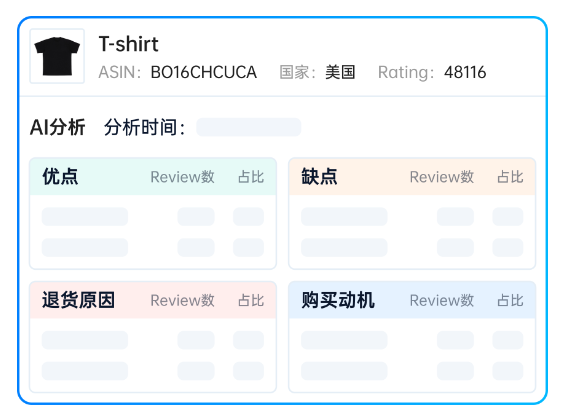Click the 分析时间 placeholder field

point(249,127)
